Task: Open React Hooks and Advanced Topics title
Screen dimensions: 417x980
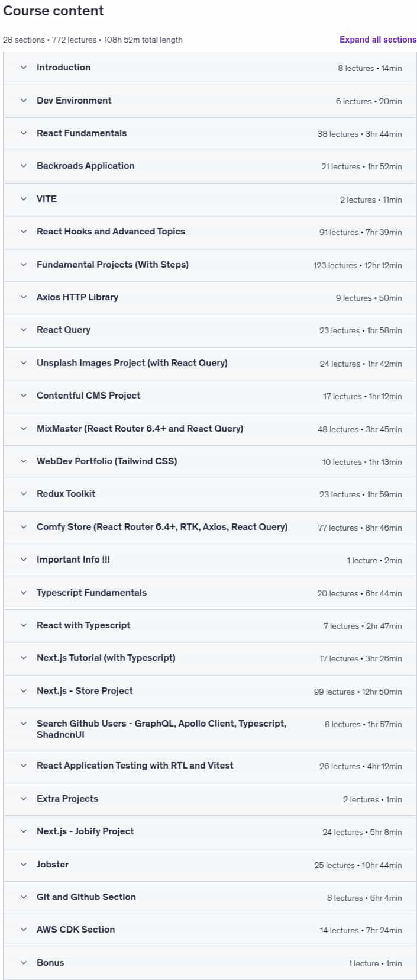Action: [111, 232]
